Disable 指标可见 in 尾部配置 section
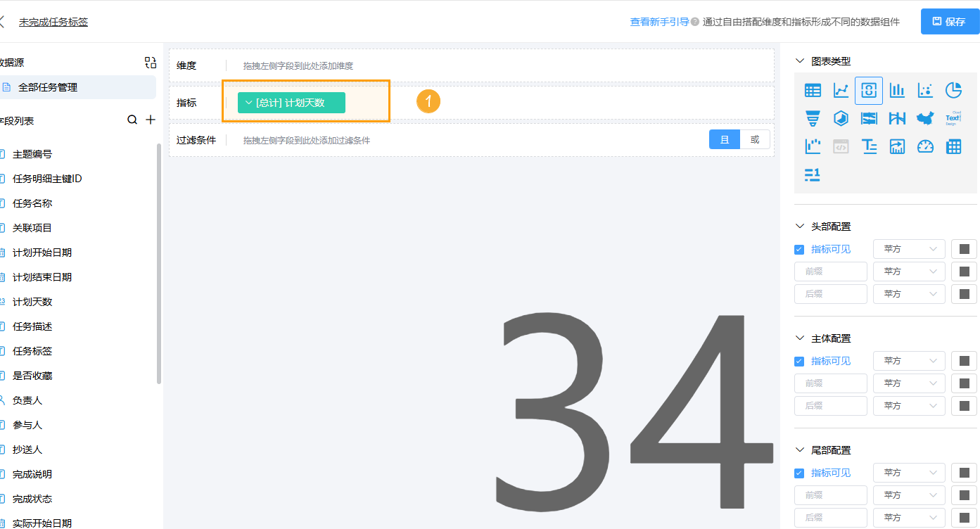980x529 pixels. tap(799, 473)
